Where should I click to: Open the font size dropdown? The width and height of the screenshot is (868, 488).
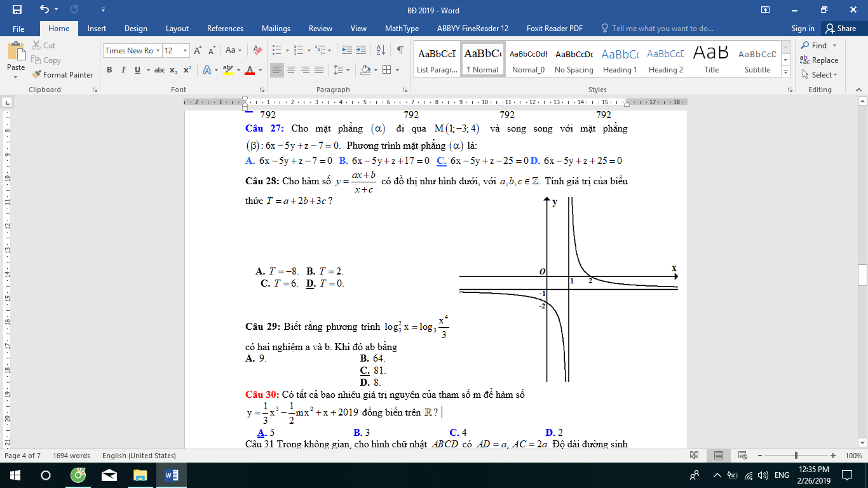[185, 50]
